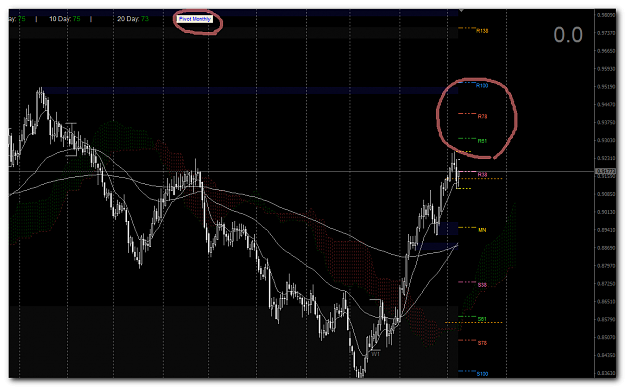The width and height of the screenshot is (625, 387).
Task: Click the R61 resistance level label
Action: pyautogui.click(x=482, y=141)
